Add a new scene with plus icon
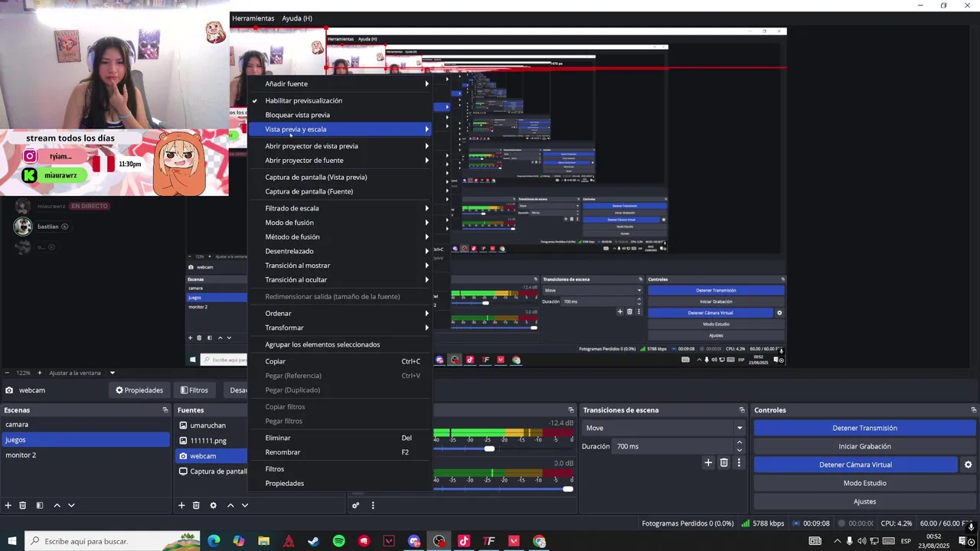 8,505
